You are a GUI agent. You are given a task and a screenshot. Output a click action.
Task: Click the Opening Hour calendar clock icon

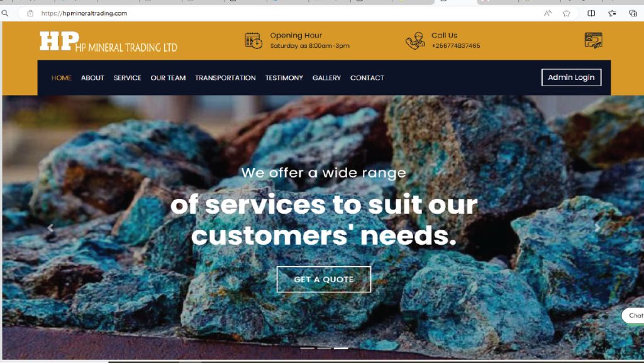[253, 41]
